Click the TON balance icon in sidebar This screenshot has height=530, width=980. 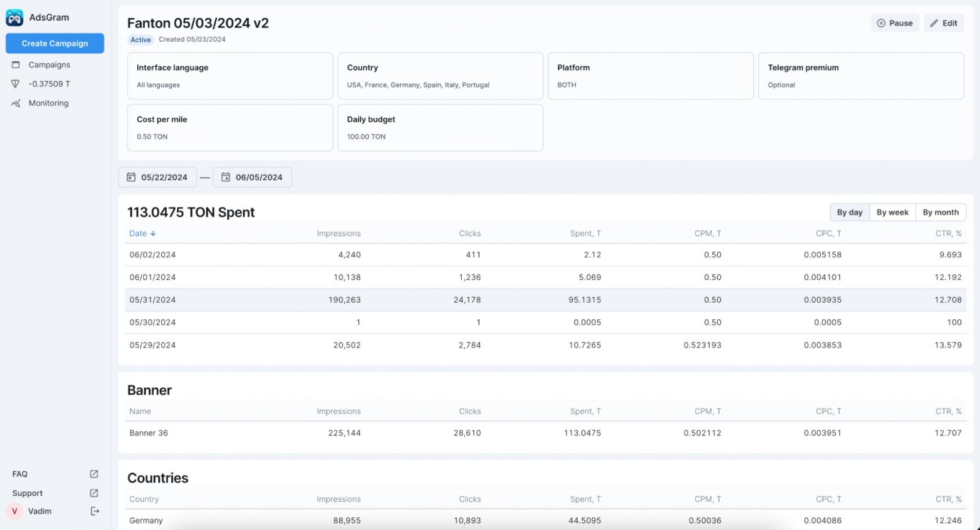point(16,84)
